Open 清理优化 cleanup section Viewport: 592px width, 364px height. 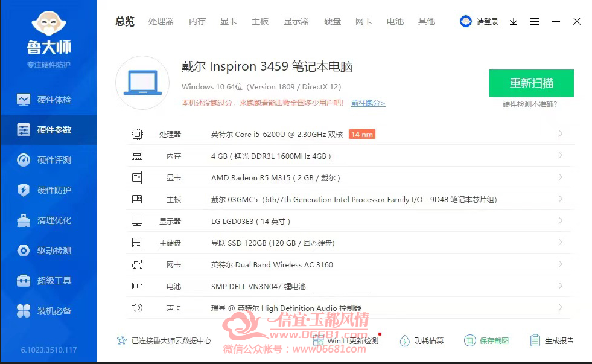(48, 220)
